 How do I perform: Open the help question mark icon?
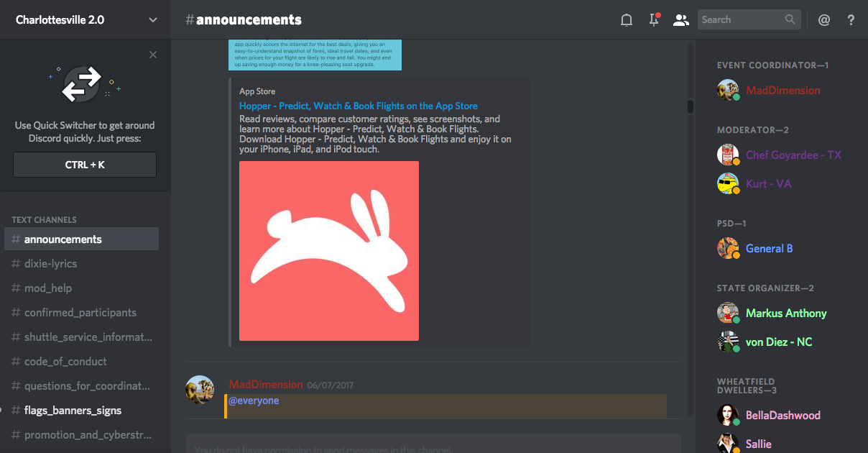point(851,20)
